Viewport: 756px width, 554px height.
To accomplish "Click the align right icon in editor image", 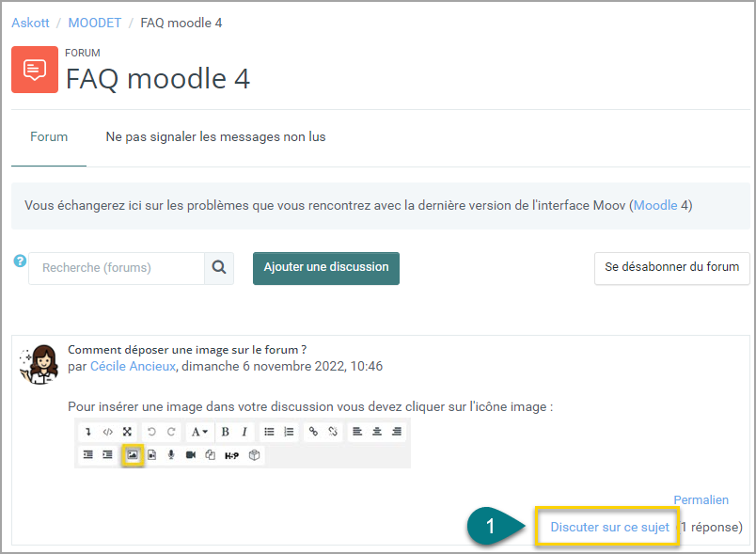I will click(x=396, y=432).
